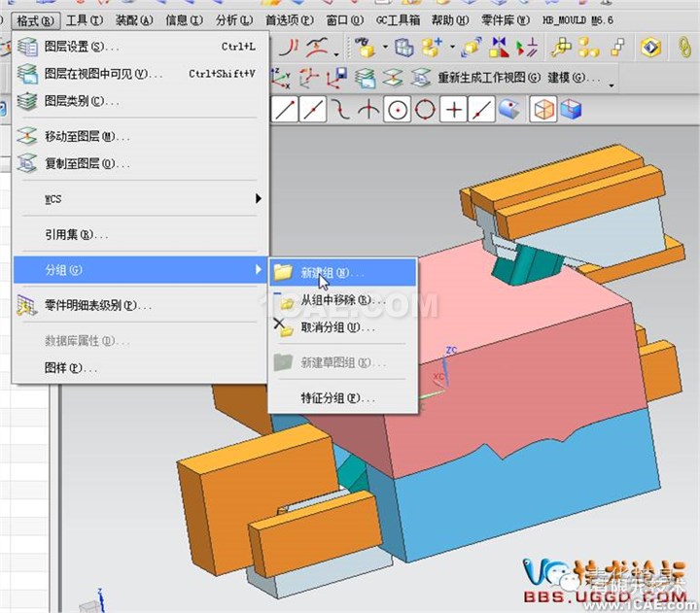Click the blue transparent cubes assembly icon
Image resolution: width=700 pixels, height=613 pixels.
pyautogui.click(x=404, y=48)
